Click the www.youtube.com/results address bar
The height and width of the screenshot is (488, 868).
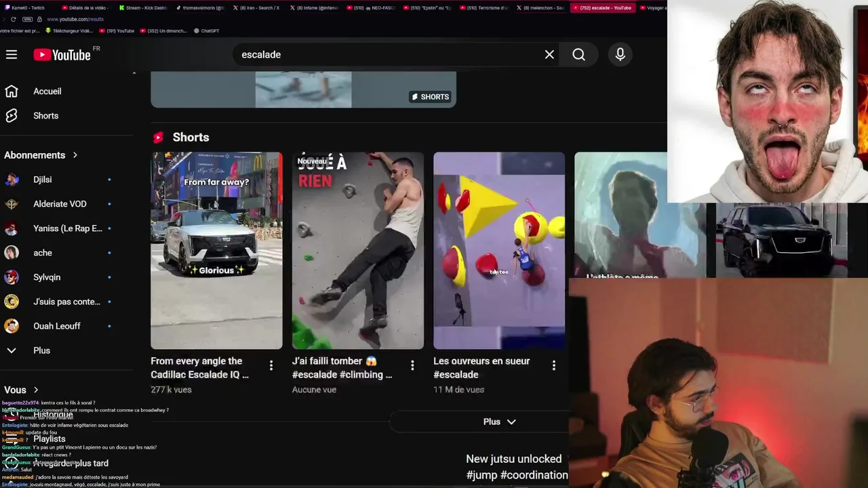click(x=75, y=19)
